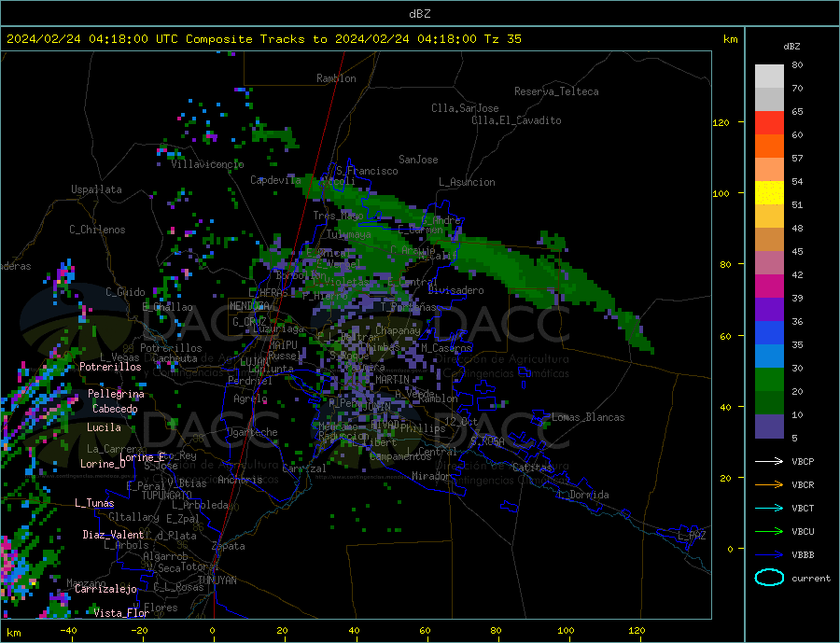Click the blue swatch between 36 and 35
This screenshot has height=643, width=840.
[769, 333]
